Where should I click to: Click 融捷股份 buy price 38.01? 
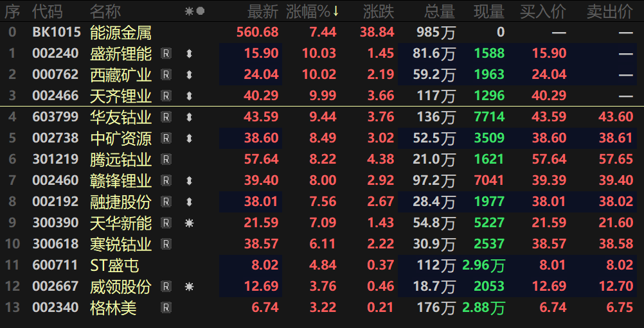[x=549, y=202]
